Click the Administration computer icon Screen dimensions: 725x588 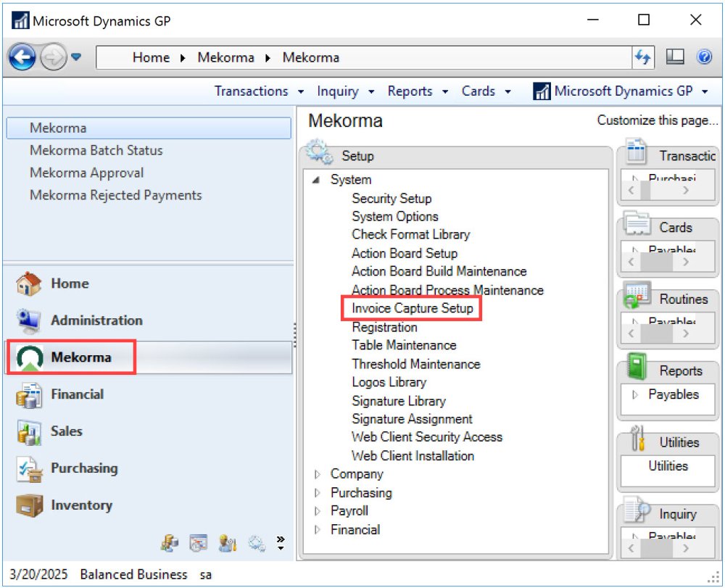[x=29, y=320]
